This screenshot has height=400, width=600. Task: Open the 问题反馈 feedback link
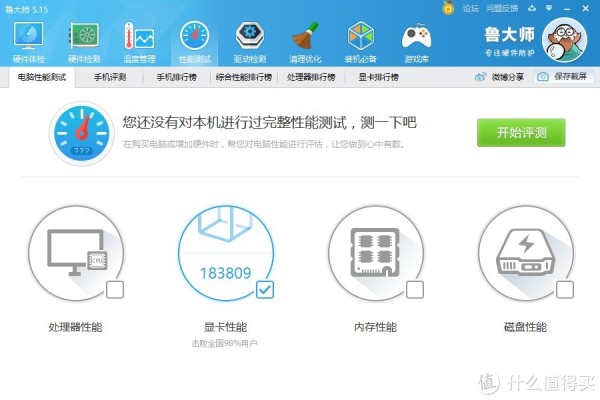click(x=502, y=8)
